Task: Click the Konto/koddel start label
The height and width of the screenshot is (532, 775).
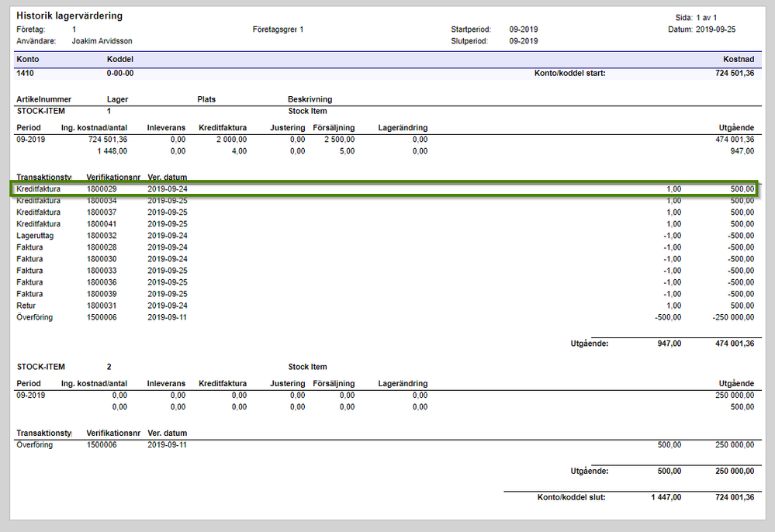Action: 569,73
